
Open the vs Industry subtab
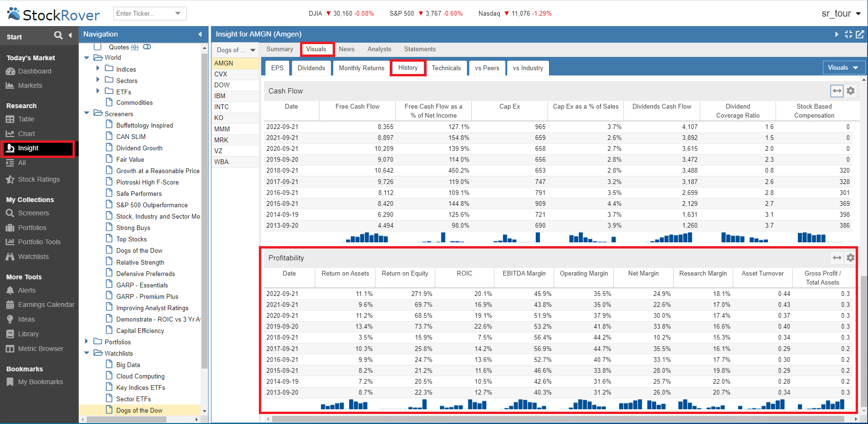click(x=528, y=68)
